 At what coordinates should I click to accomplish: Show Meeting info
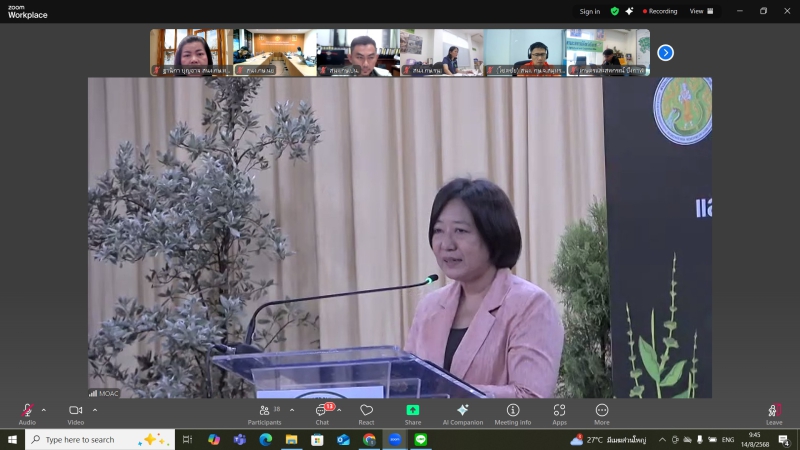(x=513, y=414)
